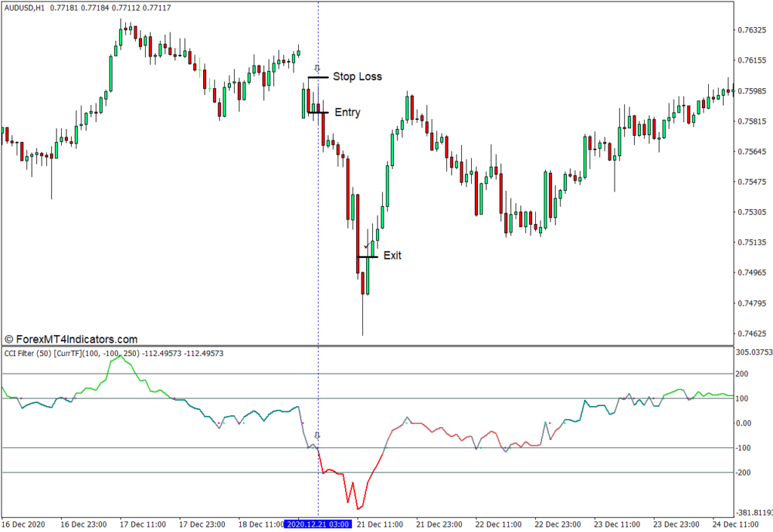Click the bright green CCI peak above 200
Image resolution: width=773 pixels, height=532 pixels.
(x=121, y=357)
